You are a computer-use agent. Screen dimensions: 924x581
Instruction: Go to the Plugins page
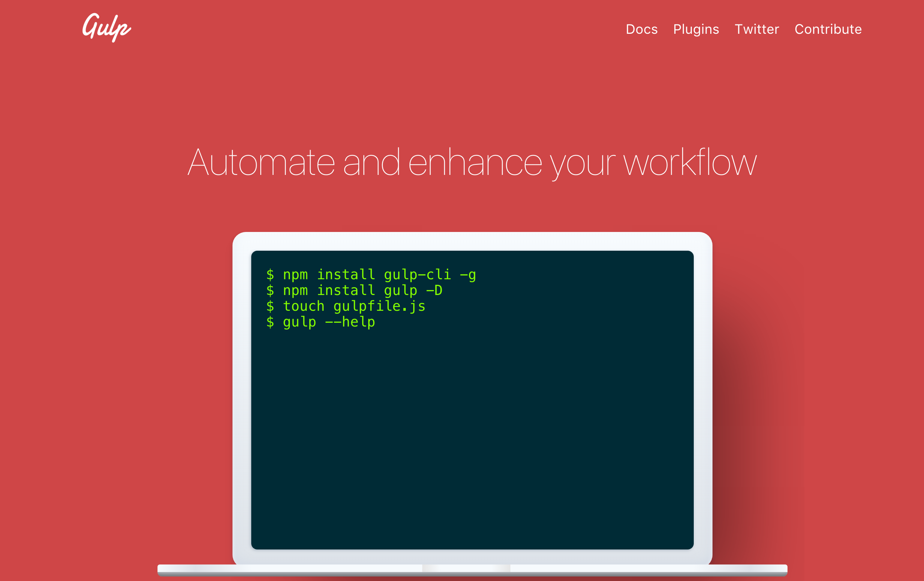(696, 30)
